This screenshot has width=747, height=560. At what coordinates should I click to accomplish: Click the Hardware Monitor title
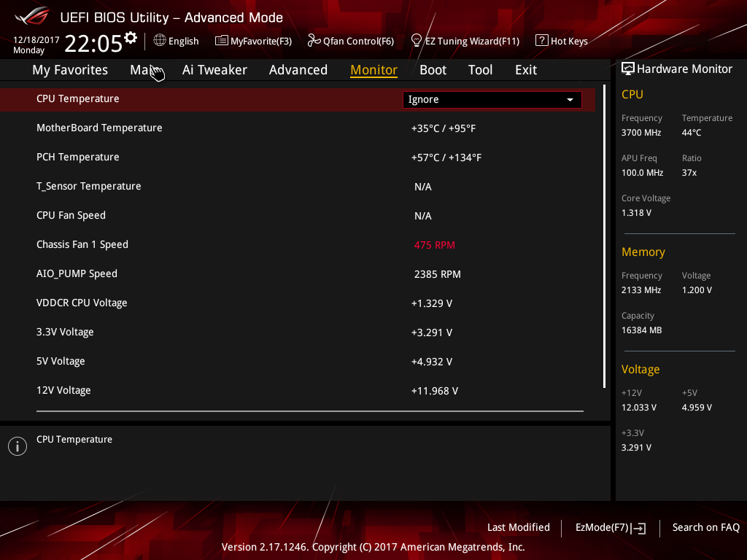(x=684, y=69)
